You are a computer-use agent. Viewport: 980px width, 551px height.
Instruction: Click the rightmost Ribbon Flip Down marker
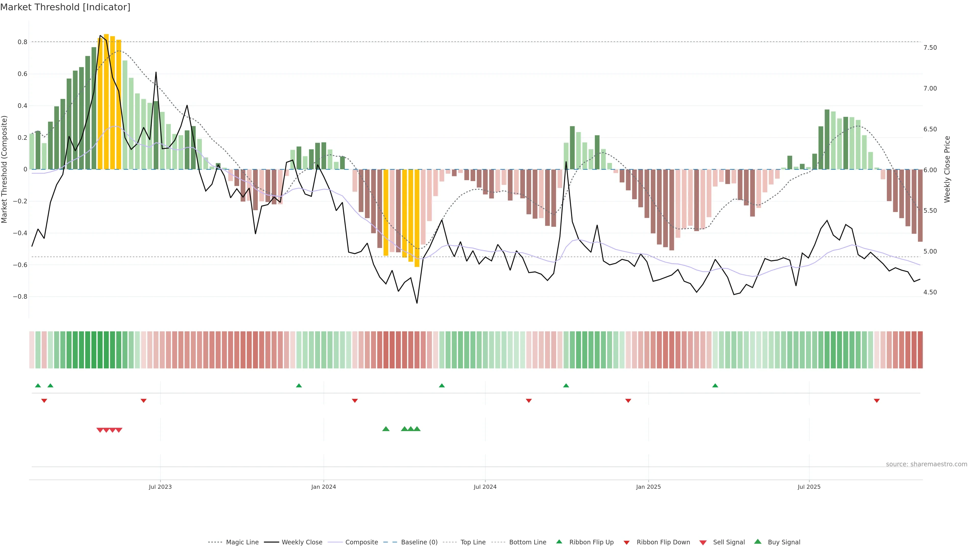click(x=877, y=401)
